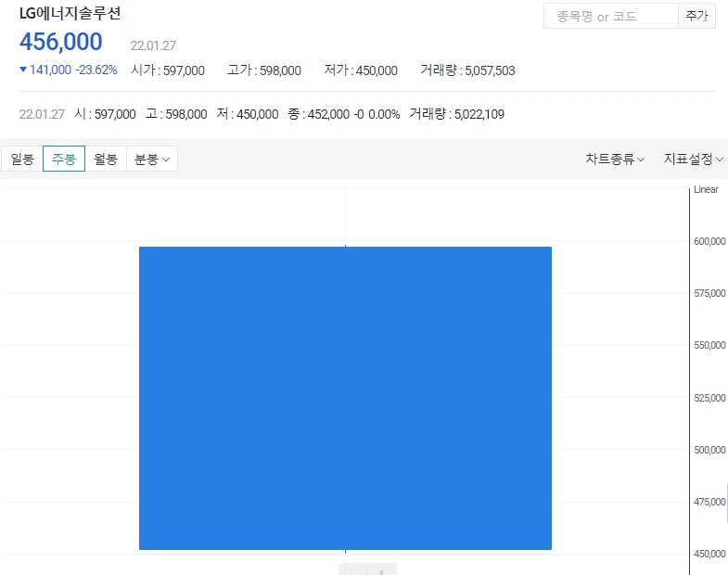Viewport: 728px width, 575px height.
Task: Click the current price 456,000
Action: 61,42
